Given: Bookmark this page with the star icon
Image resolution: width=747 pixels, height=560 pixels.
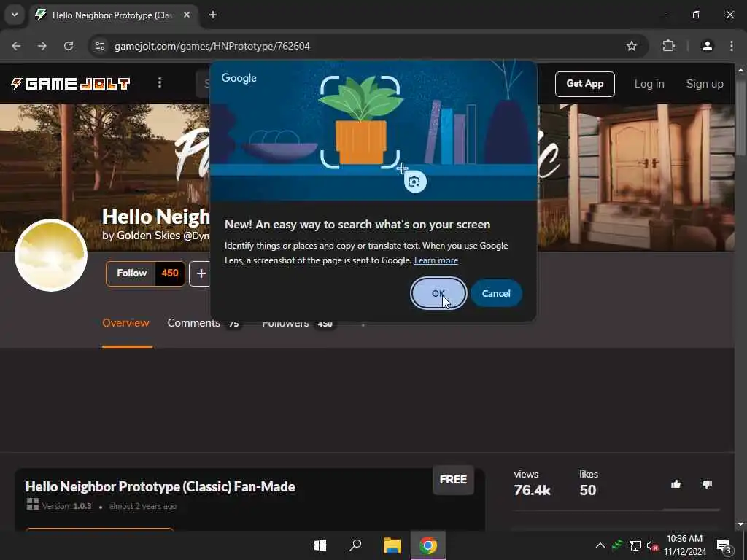Looking at the screenshot, I should pyautogui.click(x=631, y=46).
